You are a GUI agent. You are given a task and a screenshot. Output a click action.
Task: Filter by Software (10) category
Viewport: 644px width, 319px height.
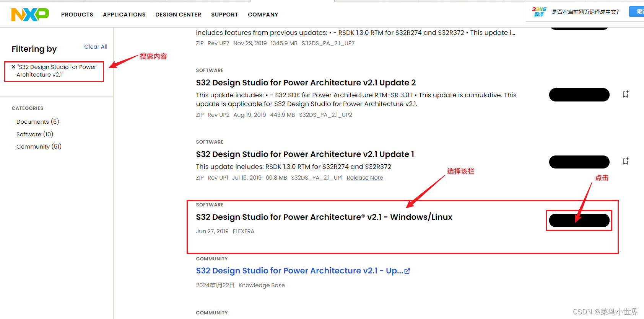coord(35,134)
